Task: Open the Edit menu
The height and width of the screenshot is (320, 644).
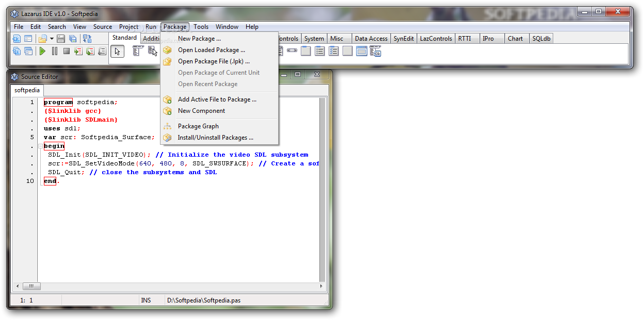Action: click(36, 27)
